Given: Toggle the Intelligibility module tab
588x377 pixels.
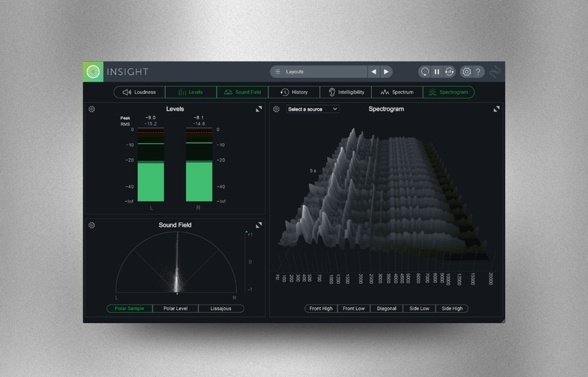Looking at the screenshot, I should 345,92.
